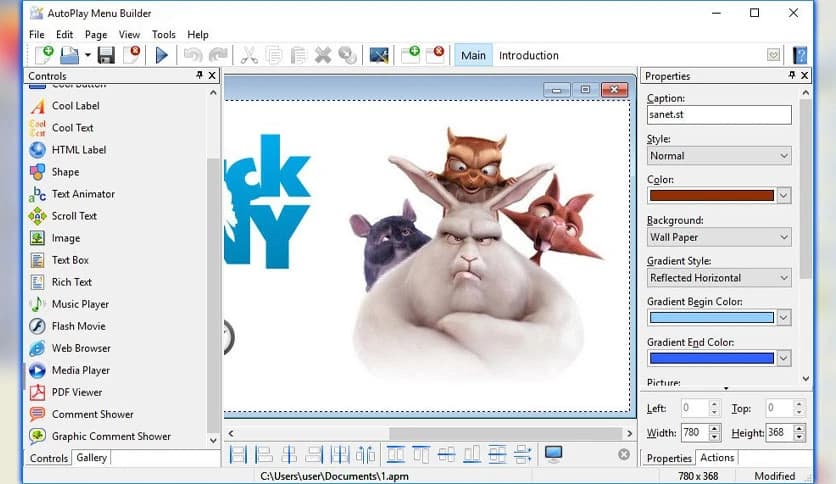Click the align left edges icon

pyautogui.click(x=263, y=454)
